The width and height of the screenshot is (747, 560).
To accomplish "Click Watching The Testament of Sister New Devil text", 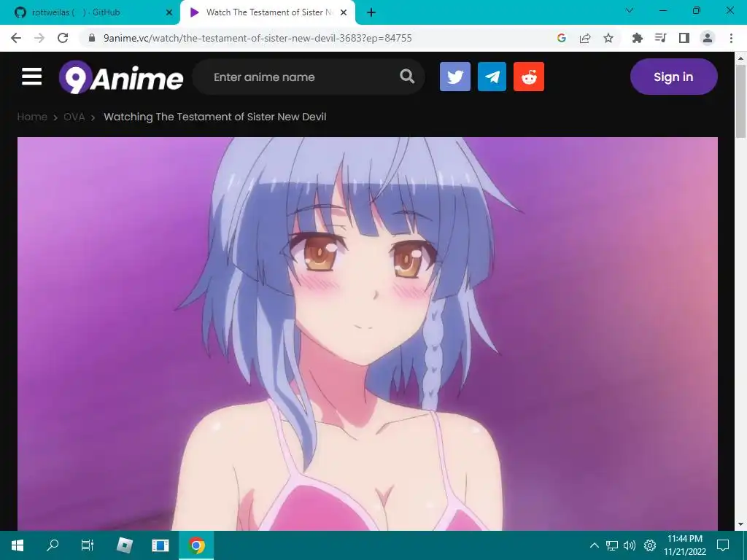I will (215, 117).
